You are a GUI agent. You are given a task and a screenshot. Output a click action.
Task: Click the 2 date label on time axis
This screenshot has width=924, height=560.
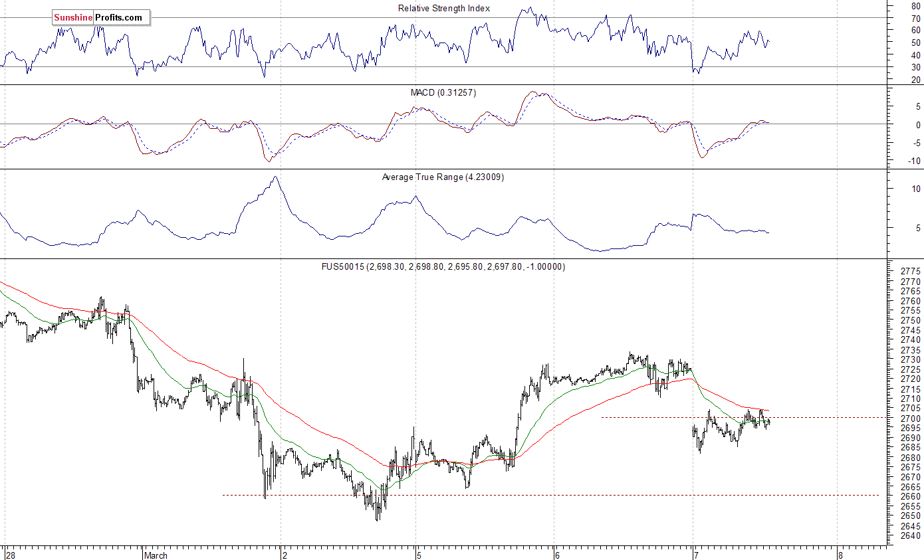point(283,555)
